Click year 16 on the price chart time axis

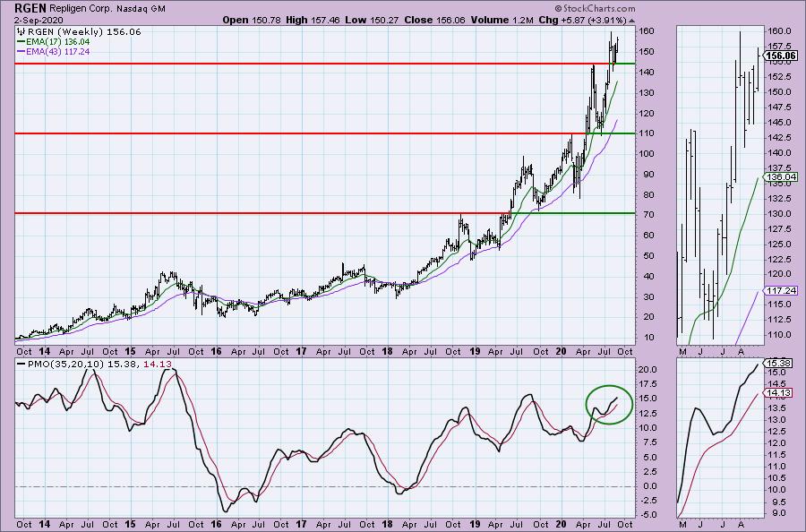[216, 352]
